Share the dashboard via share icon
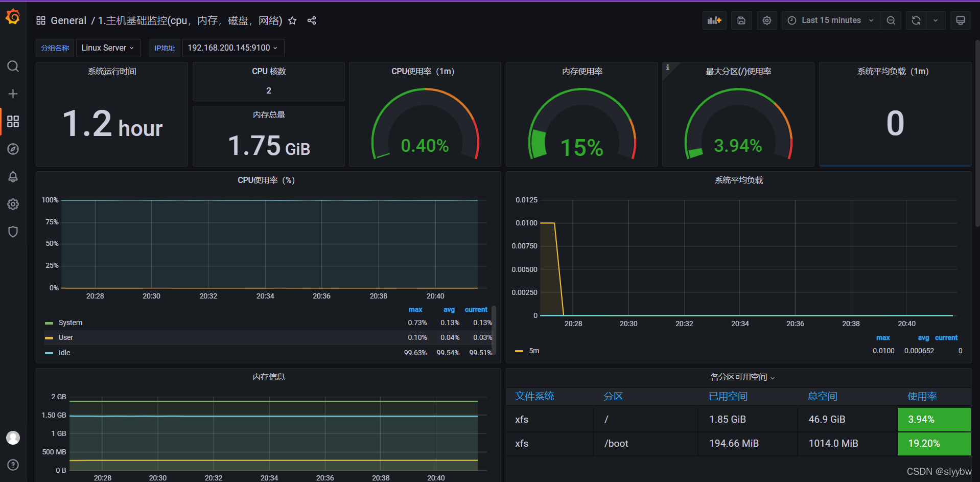 (x=312, y=20)
